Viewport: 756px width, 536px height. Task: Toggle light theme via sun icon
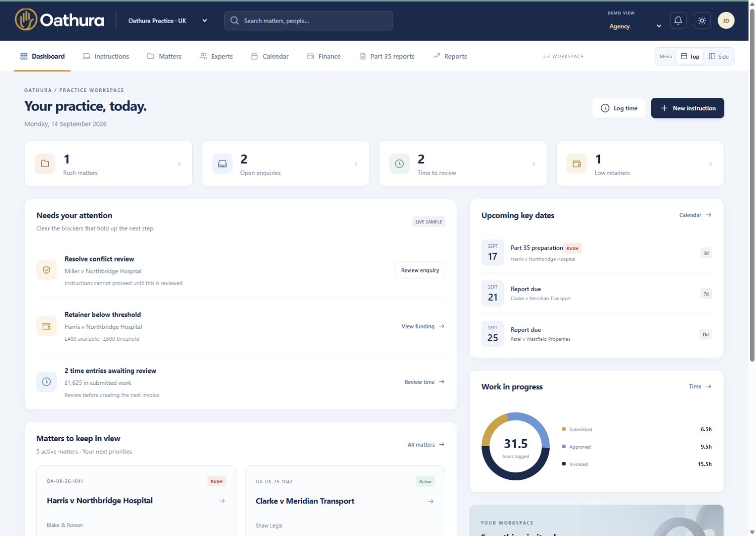click(702, 21)
